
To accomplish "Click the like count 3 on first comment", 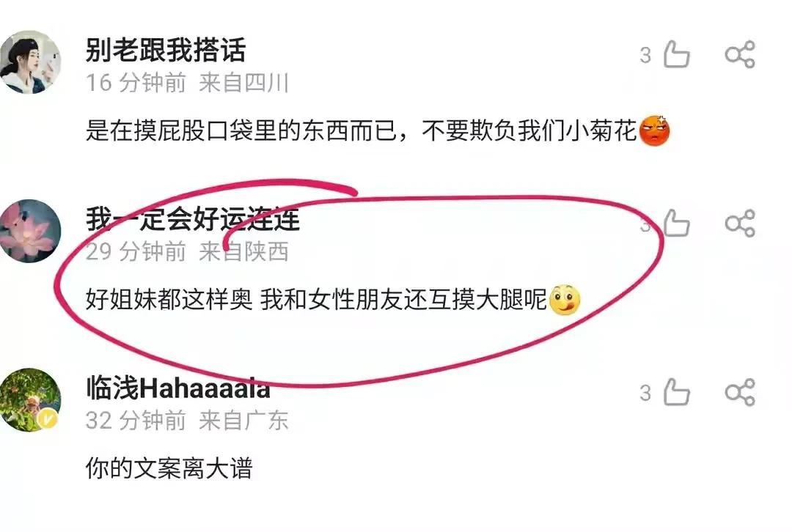I will (x=645, y=55).
